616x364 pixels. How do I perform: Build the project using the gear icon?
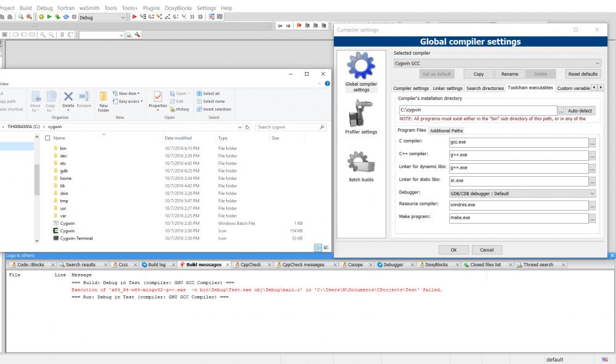point(41,17)
